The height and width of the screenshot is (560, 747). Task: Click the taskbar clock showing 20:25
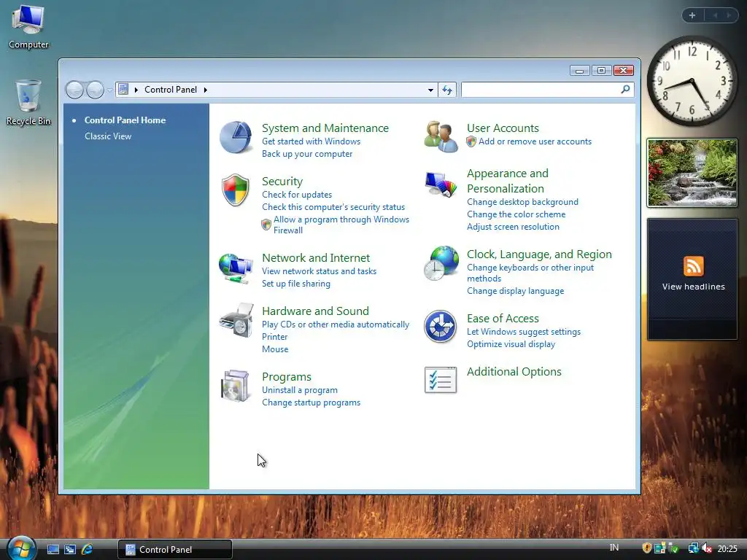727,549
